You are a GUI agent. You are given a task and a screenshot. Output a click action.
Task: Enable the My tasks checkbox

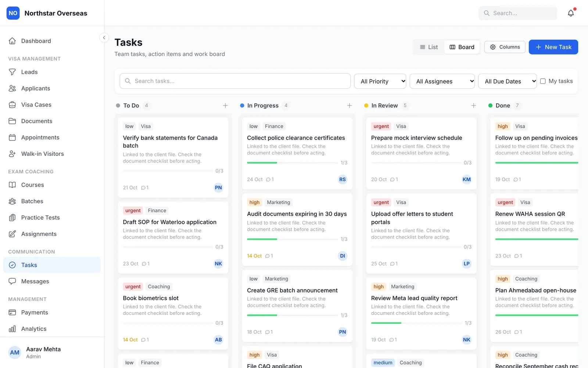tap(543, 81)
